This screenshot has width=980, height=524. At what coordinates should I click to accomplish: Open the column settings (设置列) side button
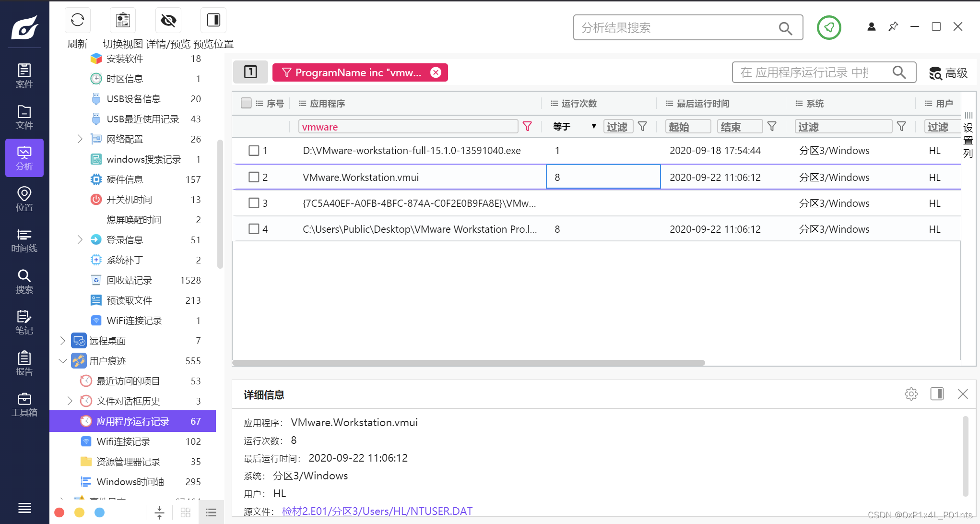968,135
